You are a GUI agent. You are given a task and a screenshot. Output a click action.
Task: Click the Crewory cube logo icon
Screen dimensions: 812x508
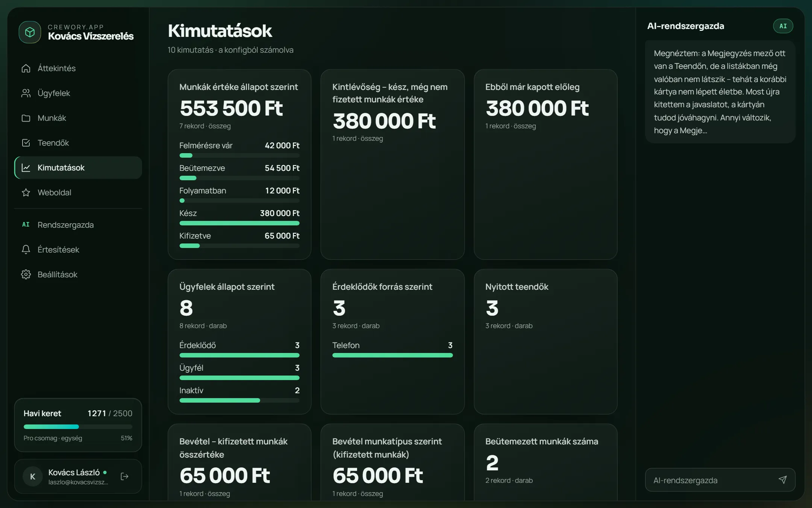(x=30, y=32)
